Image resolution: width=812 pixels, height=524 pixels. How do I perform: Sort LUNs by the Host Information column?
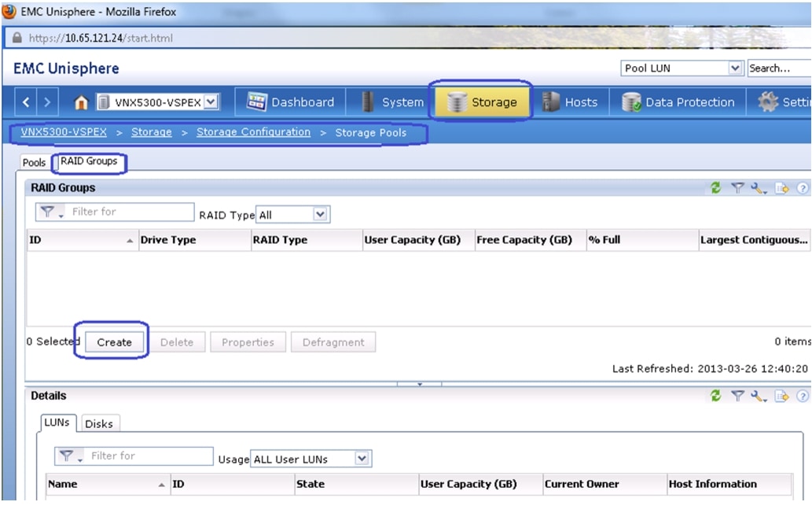tap(729, 484)
